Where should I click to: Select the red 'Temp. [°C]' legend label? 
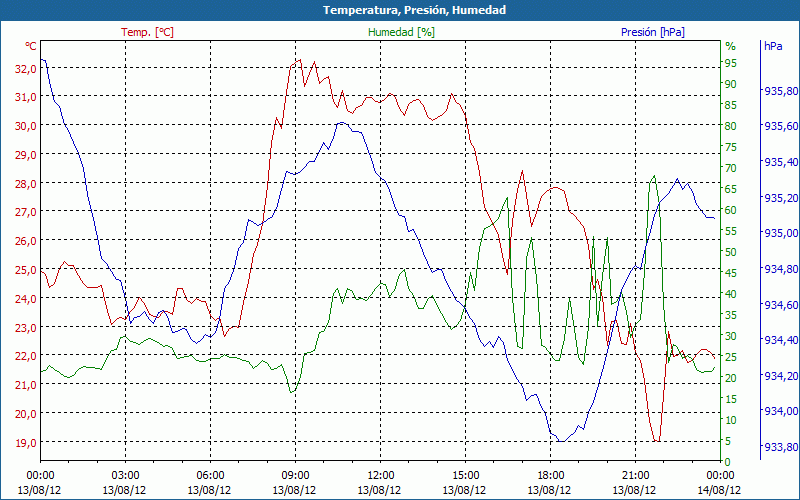(147, 32)
